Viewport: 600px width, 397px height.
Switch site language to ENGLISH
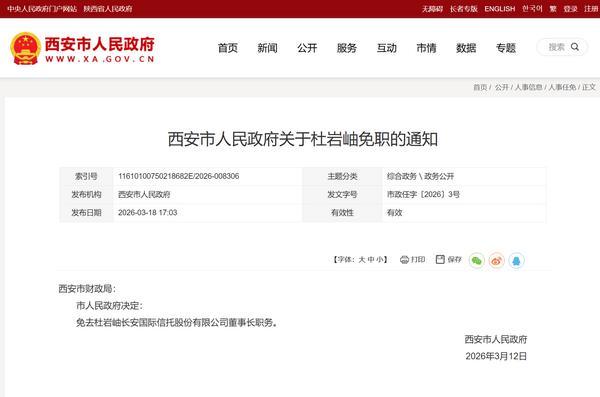click(x=500, y=9)
